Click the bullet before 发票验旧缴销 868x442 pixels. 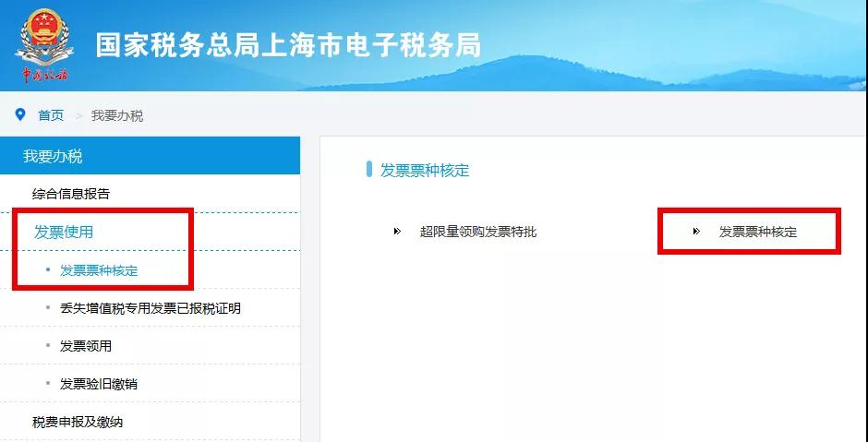click(48, 383)
